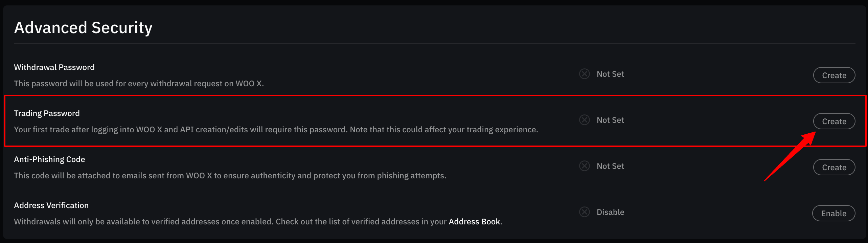Click the Trading Password status X icon
Viewport: 868px width, 243px height.
pyautogui.click(x=584, y=120)
